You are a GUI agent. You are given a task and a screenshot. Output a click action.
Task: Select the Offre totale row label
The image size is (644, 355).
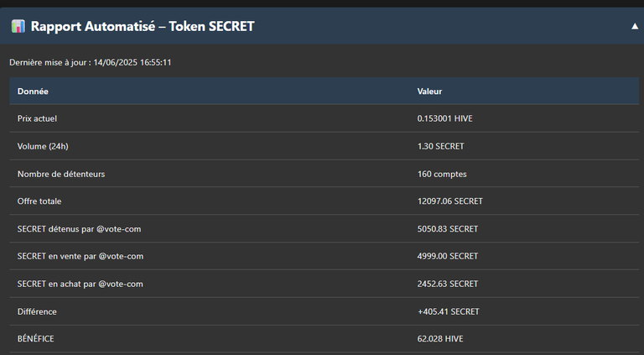click(x=39, y=201)
